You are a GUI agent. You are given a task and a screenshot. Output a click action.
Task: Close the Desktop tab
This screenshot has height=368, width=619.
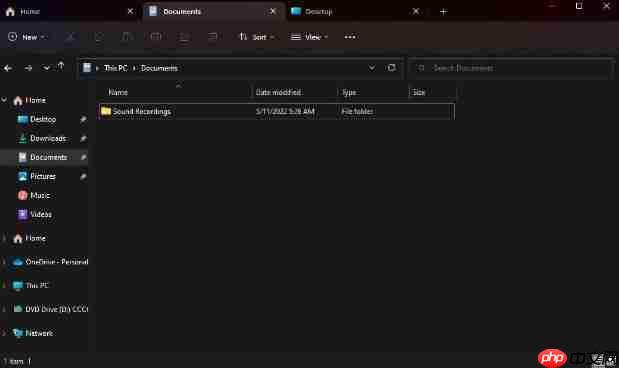[416, 11]
